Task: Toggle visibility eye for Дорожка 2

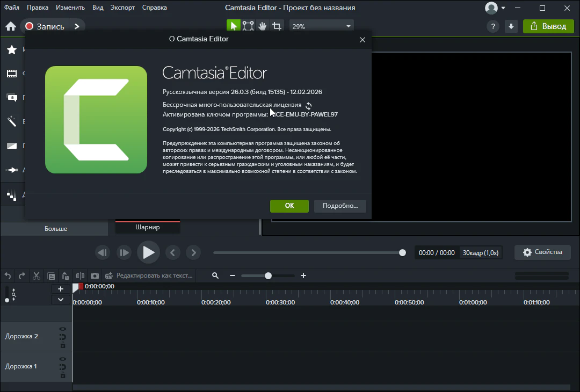Action: tap(63, 329)
